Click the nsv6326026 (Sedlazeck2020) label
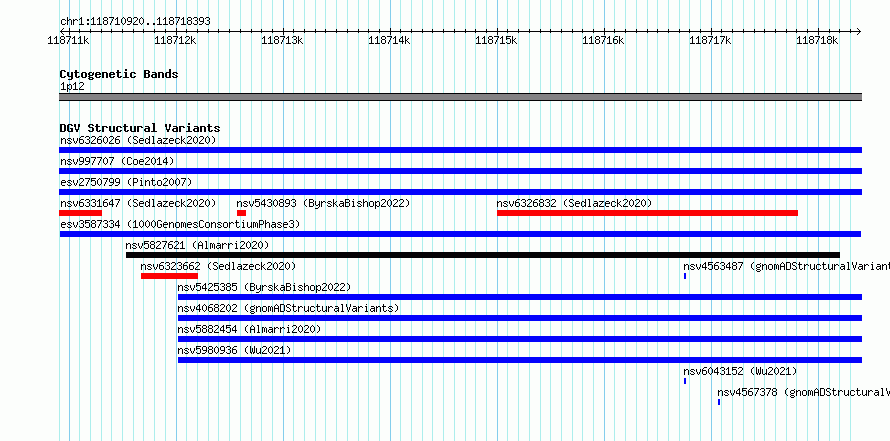This screenshot has height=441, width=890. pyautogui.click(x=138, y=140)
